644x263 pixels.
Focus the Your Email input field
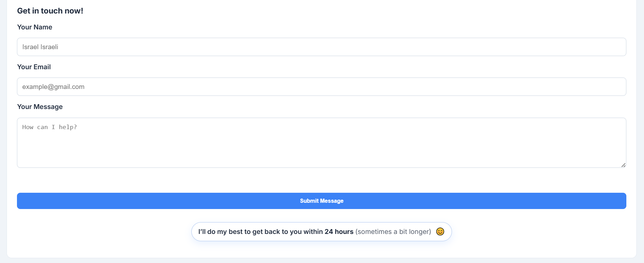point(321,87)
